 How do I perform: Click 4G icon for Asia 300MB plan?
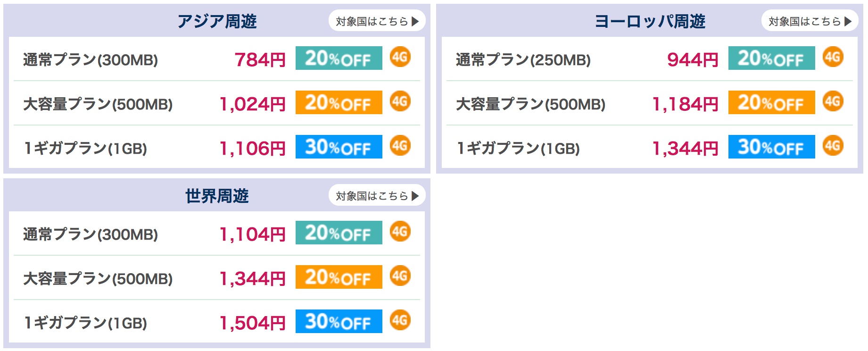[x=400, y=58]
